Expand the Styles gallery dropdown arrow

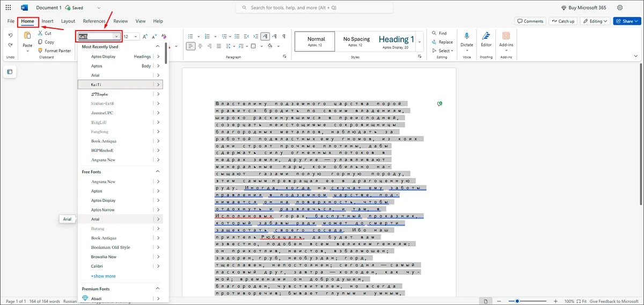coord(420,41)
